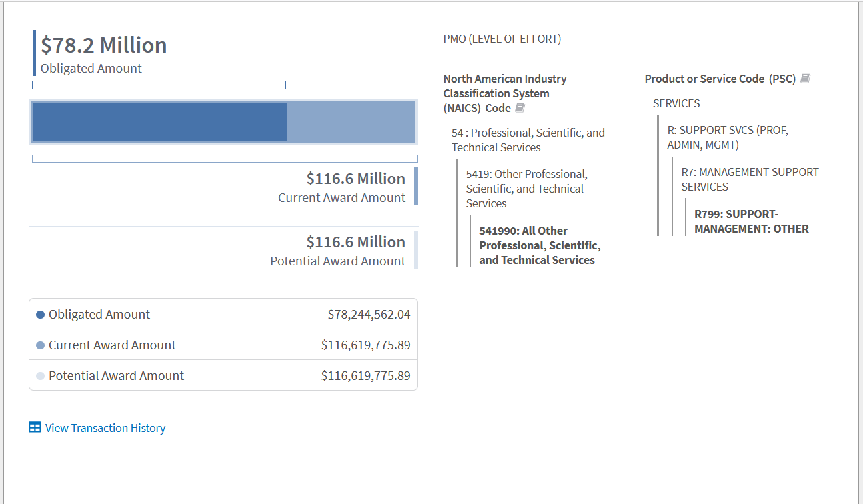Select the SERVICES PSC level
This screenshot has width=863, height=504.
pyautogui.click(x=676, y=103)
